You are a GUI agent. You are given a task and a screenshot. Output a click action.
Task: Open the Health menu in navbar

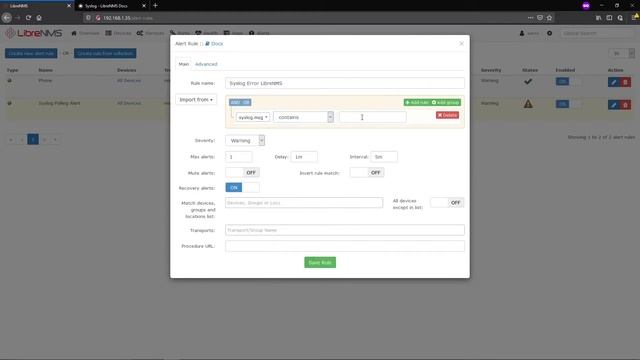pyautogui.click(x=207, y=33)
